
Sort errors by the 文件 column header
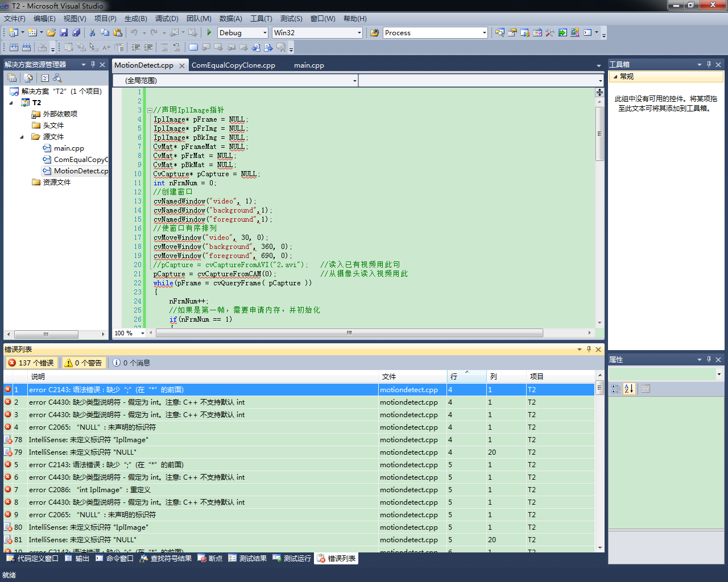click(413, 376)
